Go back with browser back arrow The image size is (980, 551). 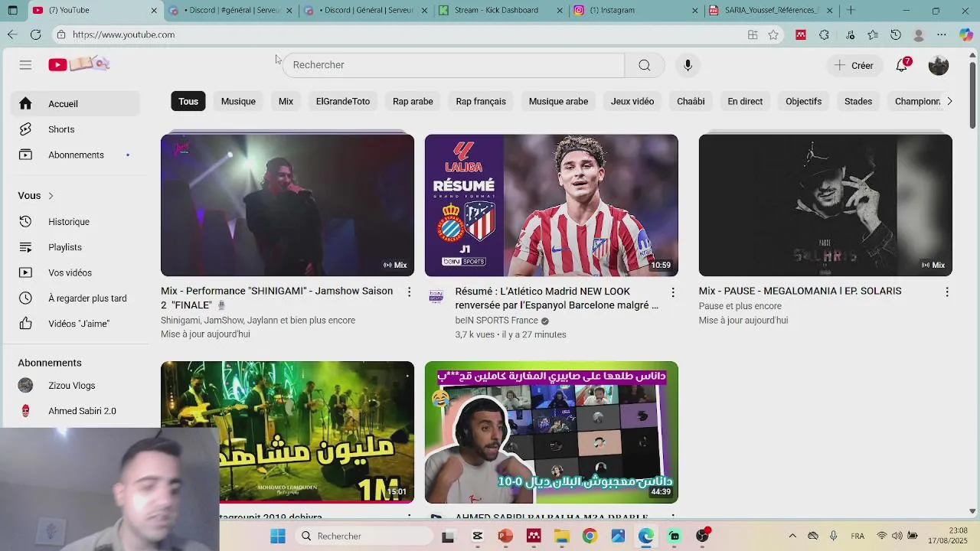coord(12,34)
